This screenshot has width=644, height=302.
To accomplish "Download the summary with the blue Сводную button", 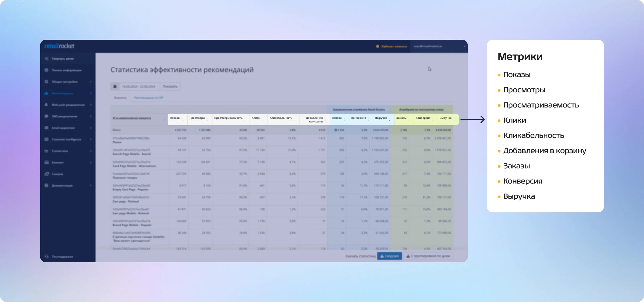I will click(389, 256).
